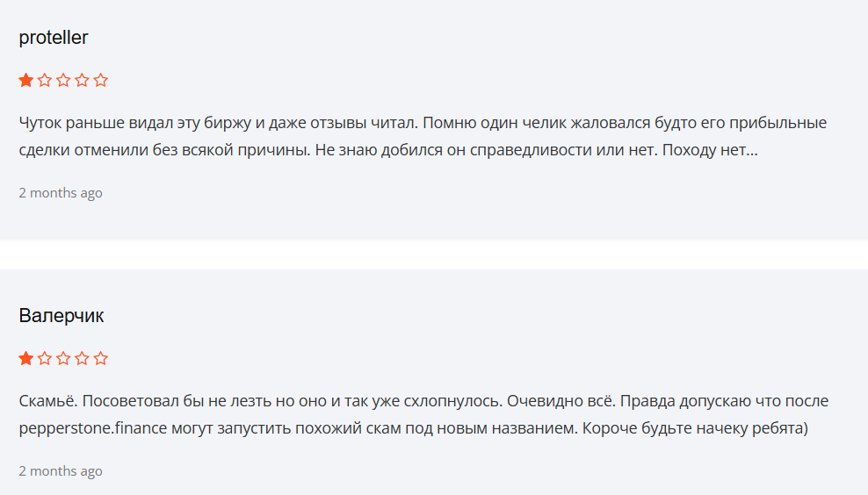Open the Валерчик username

(x=61, y=316)
